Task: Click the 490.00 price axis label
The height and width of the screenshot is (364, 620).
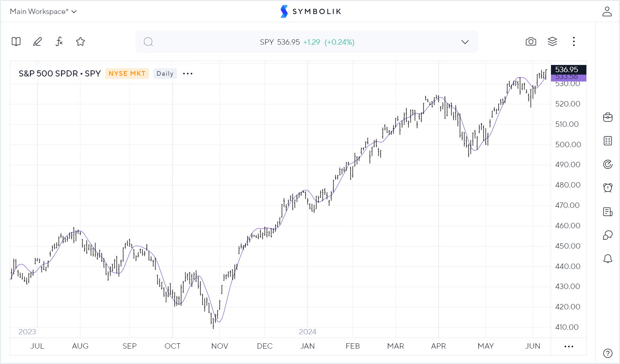Action: click(568, 165)
